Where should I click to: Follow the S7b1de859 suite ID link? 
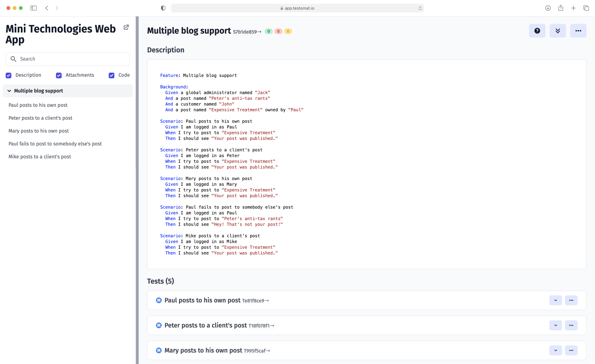click(246, 32)
